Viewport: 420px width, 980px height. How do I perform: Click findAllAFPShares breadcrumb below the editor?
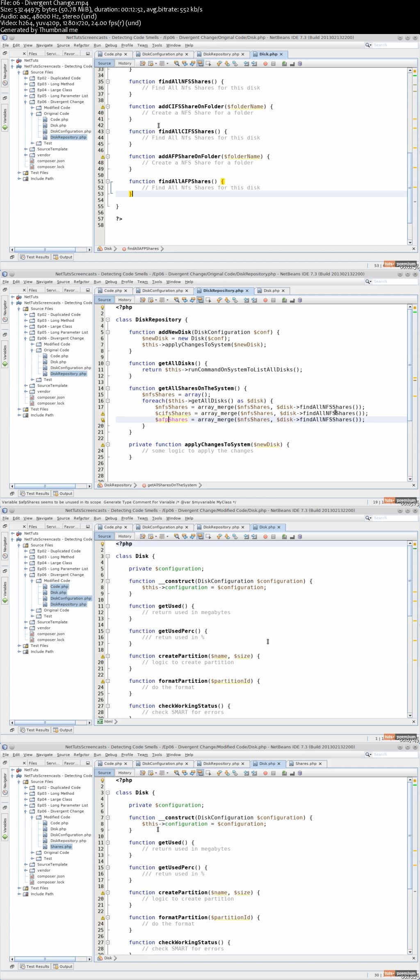pyautogui.click(x=143, y=249)
